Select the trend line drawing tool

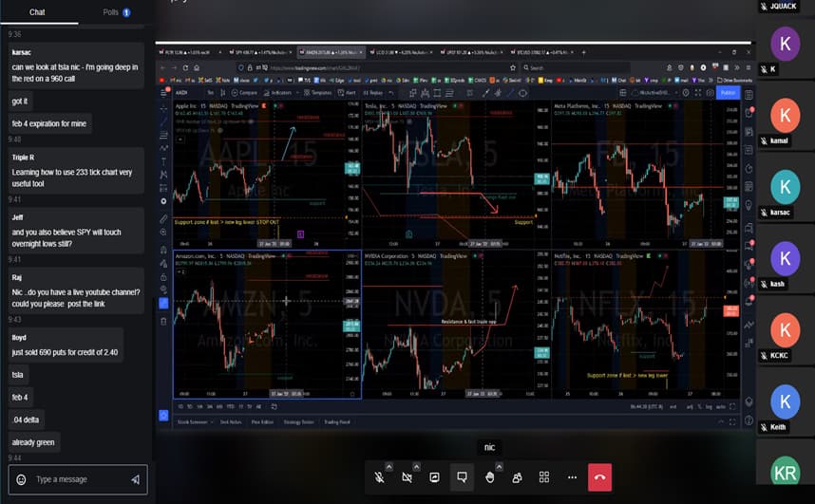[x=163, y=121]
